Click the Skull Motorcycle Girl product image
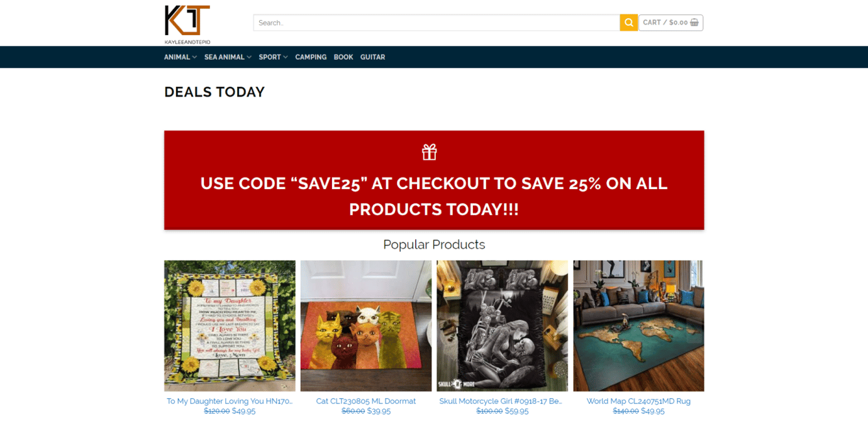The height and width of the screenshot is (428, 868). [x=501, y=325]
